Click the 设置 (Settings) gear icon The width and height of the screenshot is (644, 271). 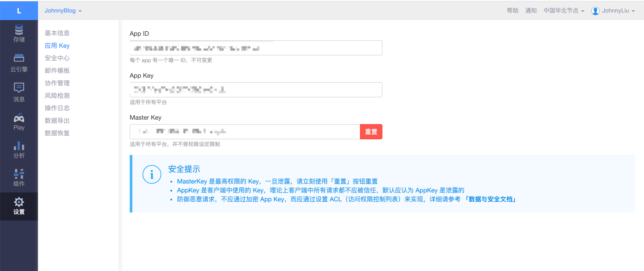(x=19, y=206)
